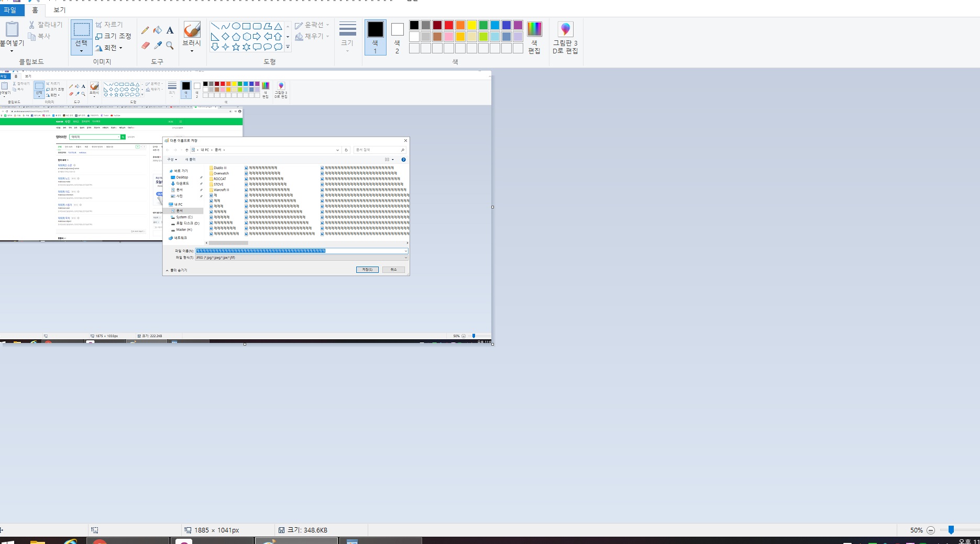Open the 윤곽선 outline dropdown

point(312,25)
